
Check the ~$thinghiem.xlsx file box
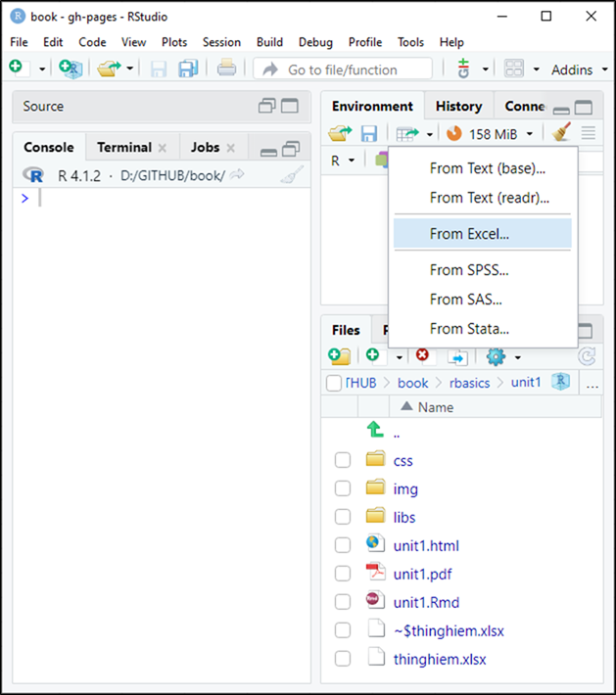tap(343, 630)
